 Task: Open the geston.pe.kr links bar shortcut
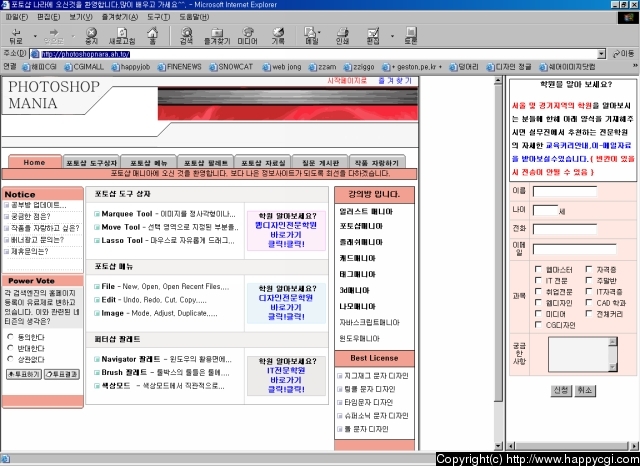(412, 67)
